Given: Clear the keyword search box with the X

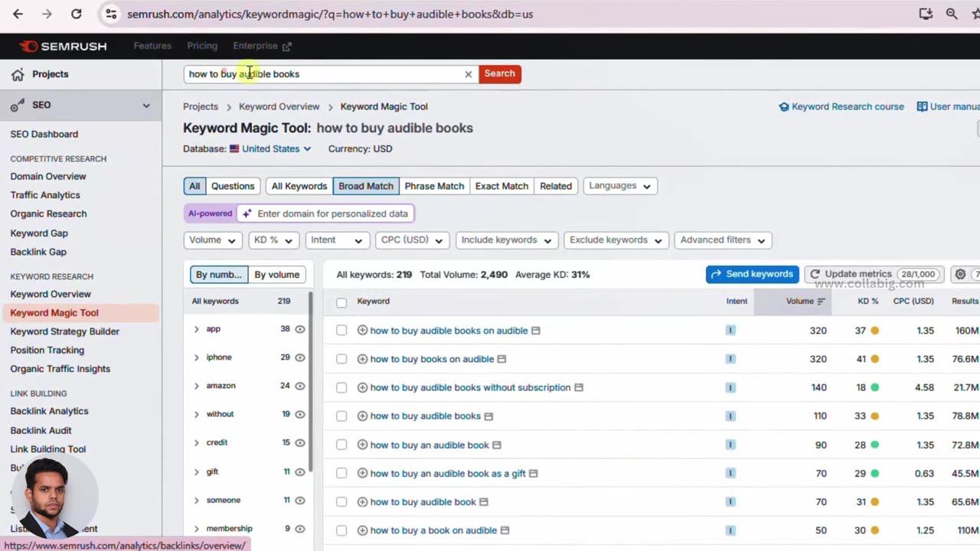Looking at the screenshot, I should point(469,74).
